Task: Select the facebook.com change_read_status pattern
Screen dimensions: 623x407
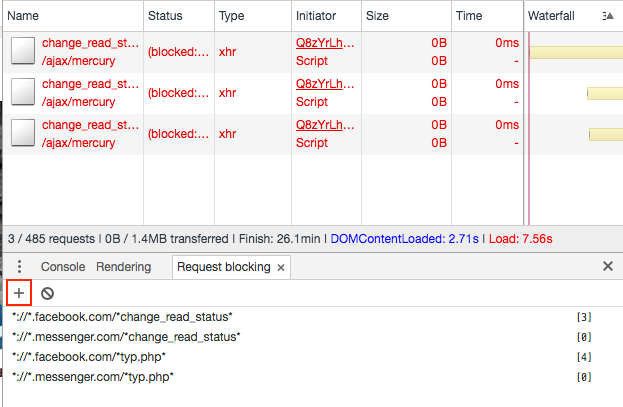Action: click(x=122, y=317)
